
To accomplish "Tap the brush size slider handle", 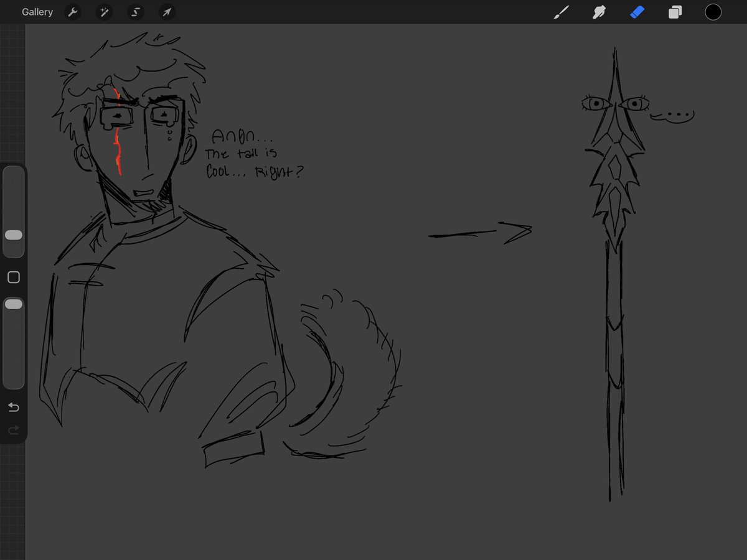I will point(13,235).
